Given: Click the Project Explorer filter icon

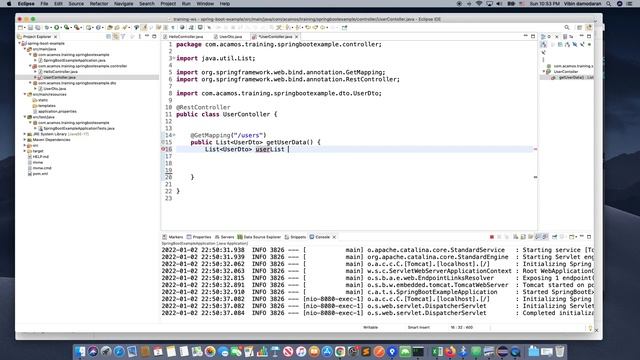Looking at the screenshot, I should click(x=123, y=37).
